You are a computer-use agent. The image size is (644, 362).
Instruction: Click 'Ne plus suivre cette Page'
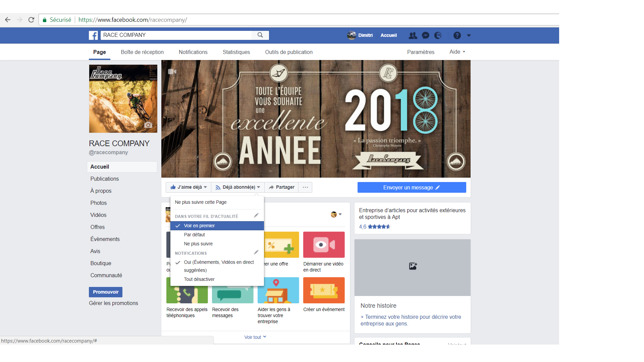pyautogui.click(x=201, y=202)
